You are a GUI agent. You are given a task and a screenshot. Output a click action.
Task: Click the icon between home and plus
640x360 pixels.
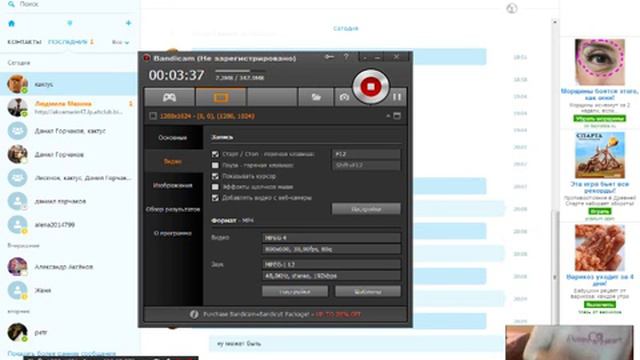coord(70,23)
